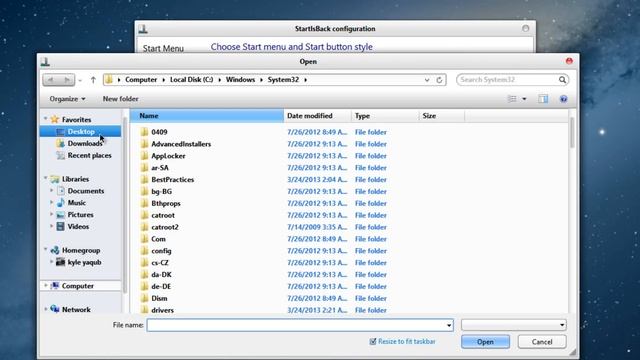Click the Documents library icon
The width and height of the screenshot is (640, 360).
pos(60,191)
